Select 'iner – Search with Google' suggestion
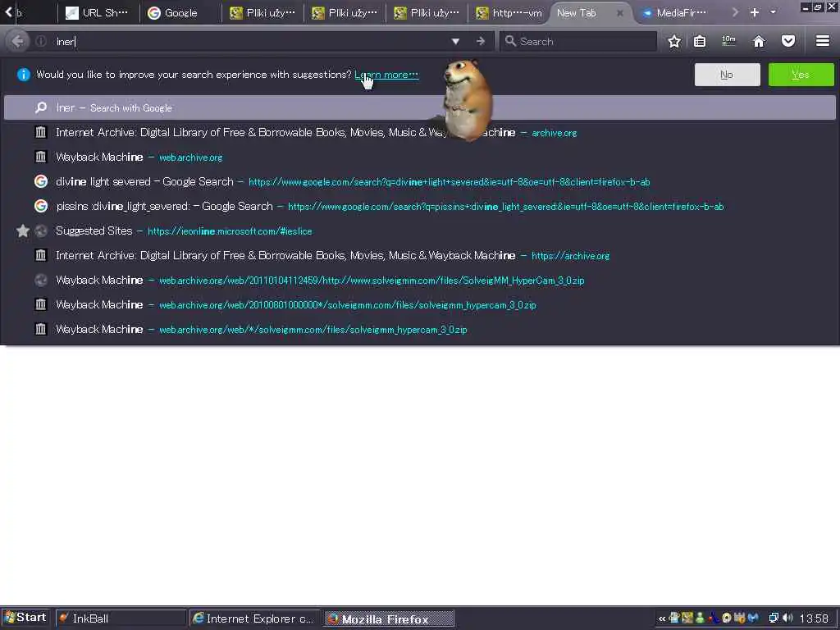The width and height of the screenshot is (840, 630). (x=419, y=107)
